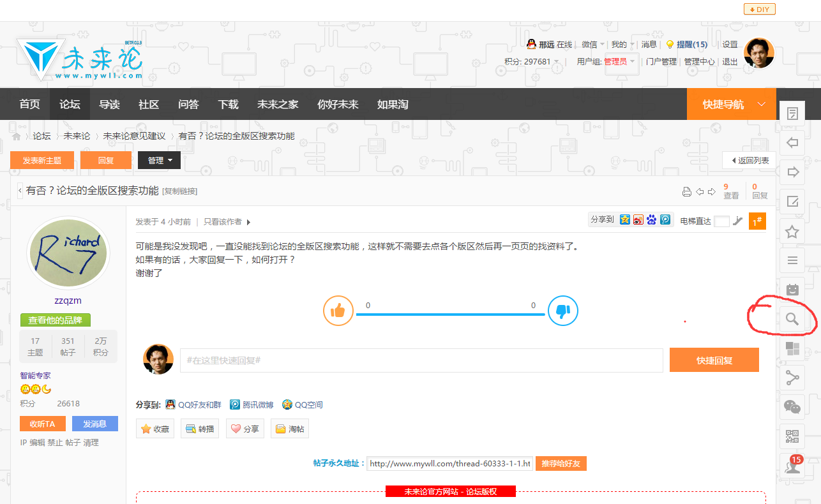This screenshot has height=504, width=821.
Task: Click the QR code icon in sidebar
Action: [x=792, y=436]
